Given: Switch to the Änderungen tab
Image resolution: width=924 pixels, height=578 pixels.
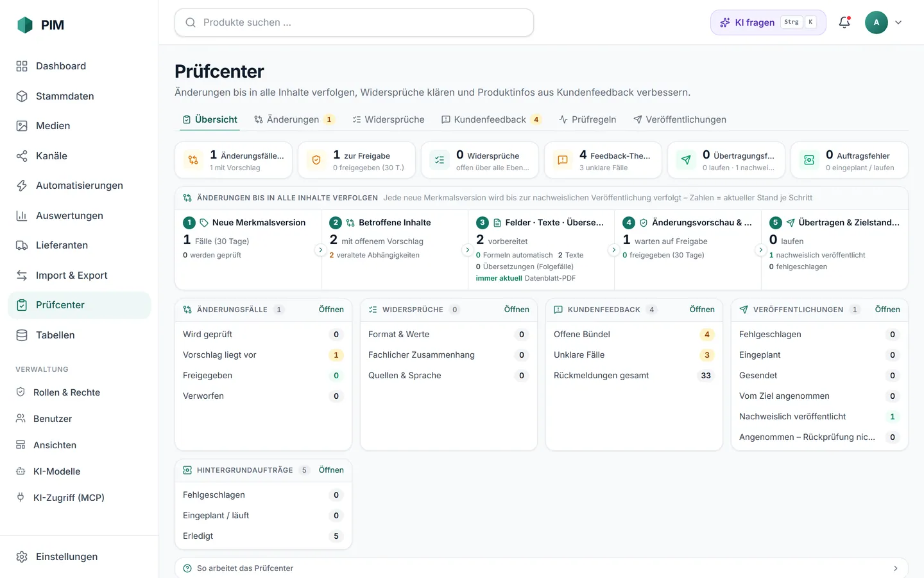Looking at the screenshot, I should tap(294, 119).
